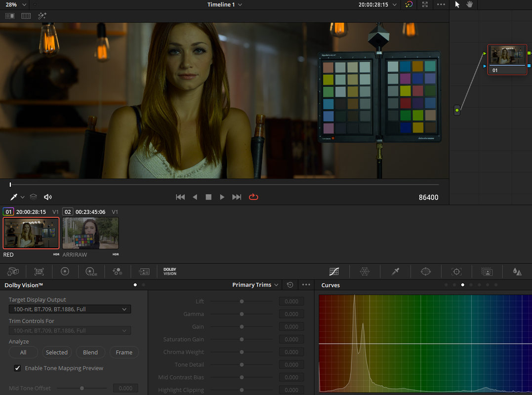Screen dimensions: 532x395
Task: Open the Primary Trims three-dot options menu
Action: click(x=306, y=285)
